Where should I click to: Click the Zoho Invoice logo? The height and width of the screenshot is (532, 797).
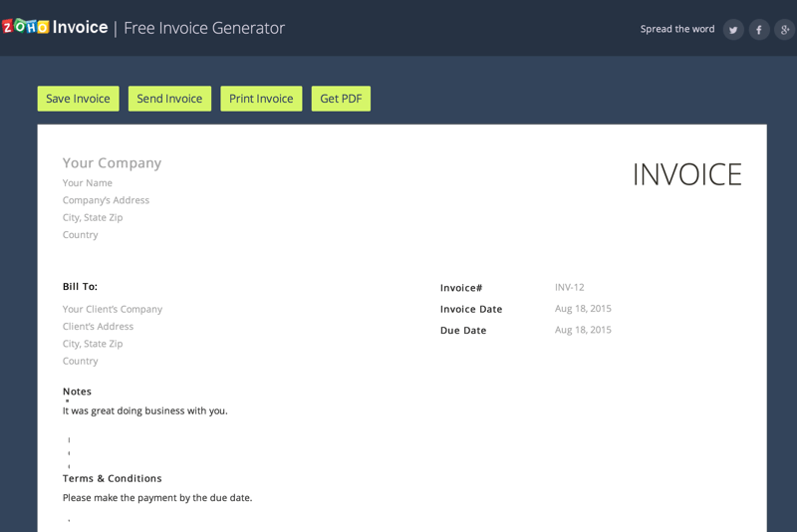[x=55, y=27]
